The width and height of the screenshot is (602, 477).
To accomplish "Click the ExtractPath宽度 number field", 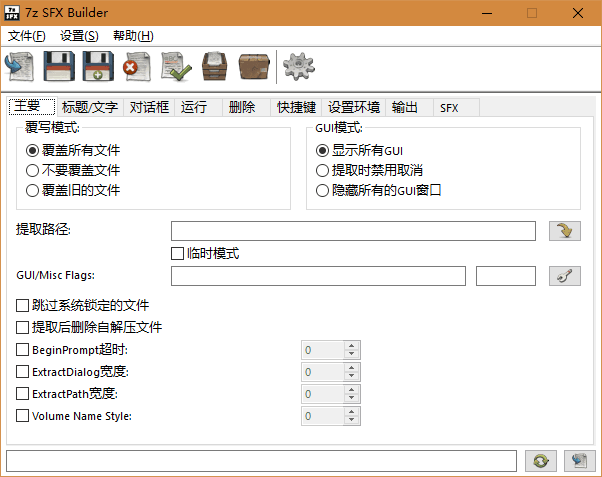I will click(322, 394).
